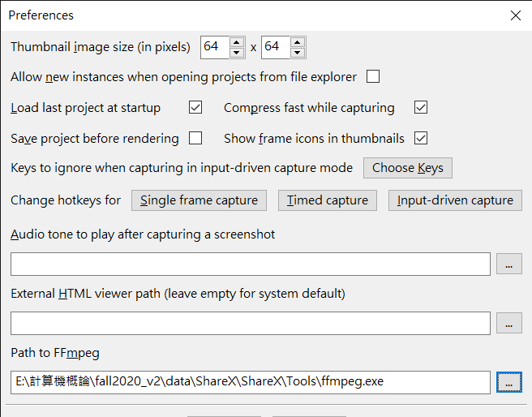The width and height of the screenshot is (532, 417).
Task: Enable Save project before rendering
Action: coord(195,138)
